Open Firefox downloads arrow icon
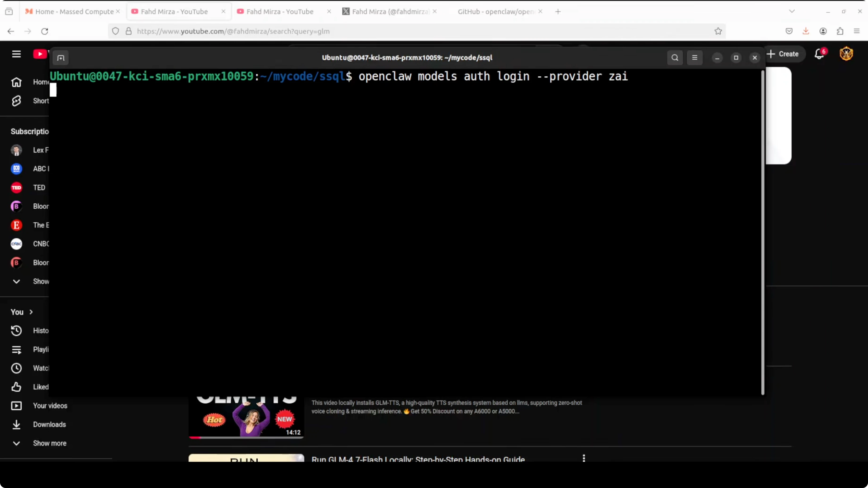Image resolution: width=868 pixels, height=488 pixels. [806, 31]
